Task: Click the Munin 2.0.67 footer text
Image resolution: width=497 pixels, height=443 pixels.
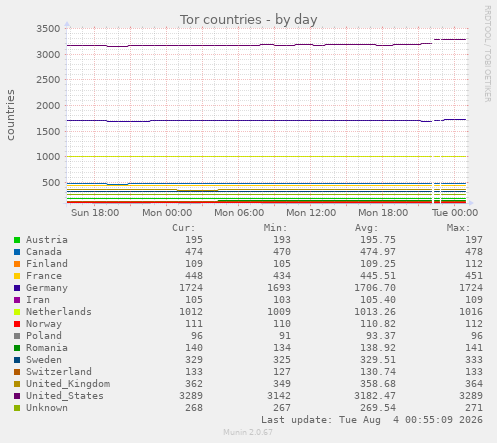Action: tap(248, 432)
